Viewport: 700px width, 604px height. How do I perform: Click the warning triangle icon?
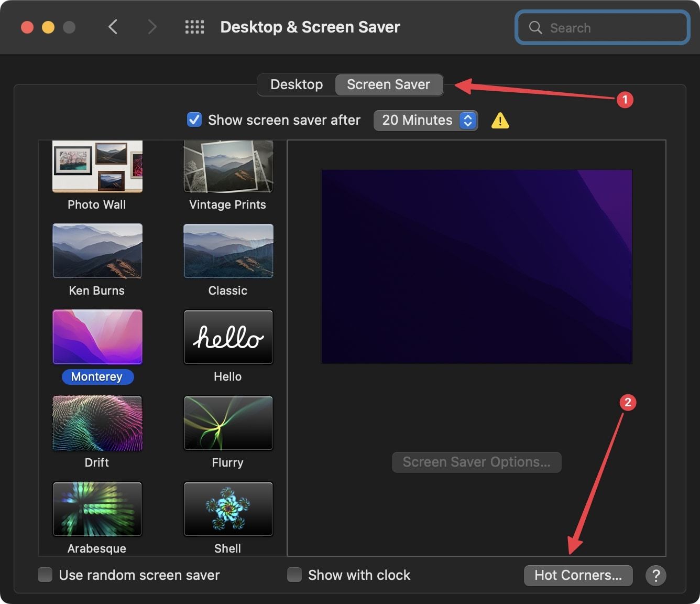pyautogui.click(x=499, y=121)
